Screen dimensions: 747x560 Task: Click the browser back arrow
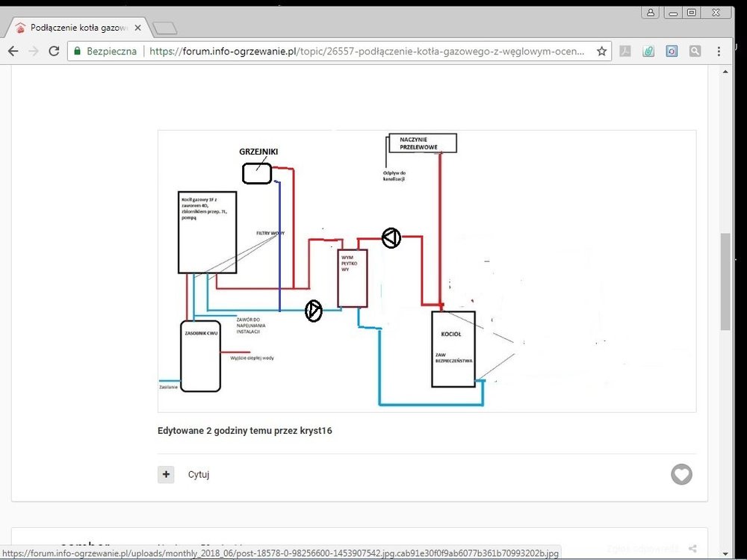point(13,52)
